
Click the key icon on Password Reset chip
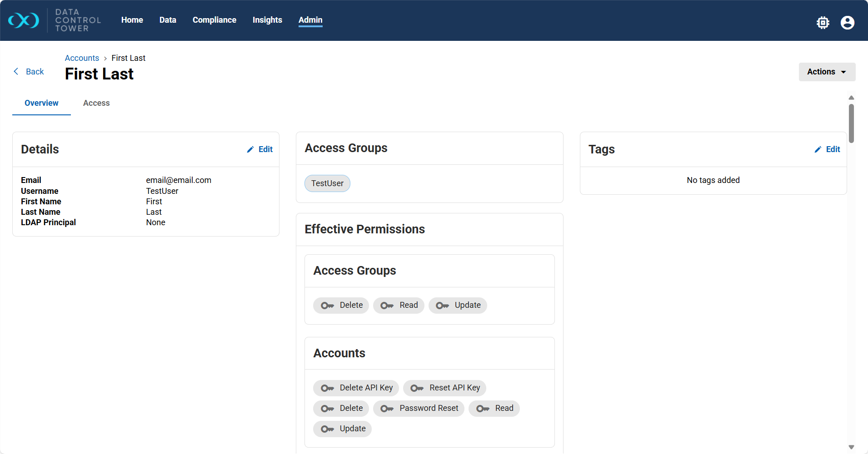pos(387,409)
